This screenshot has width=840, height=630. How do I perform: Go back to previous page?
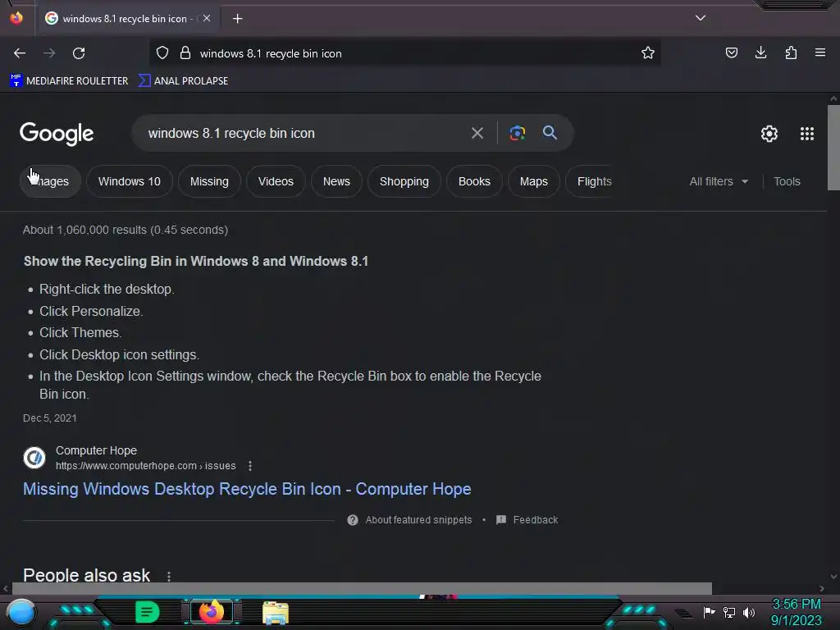click(20, 53)
